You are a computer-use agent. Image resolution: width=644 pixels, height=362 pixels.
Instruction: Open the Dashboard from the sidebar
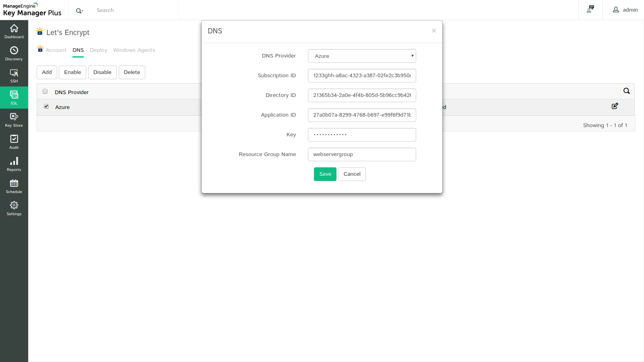point(14,31)
